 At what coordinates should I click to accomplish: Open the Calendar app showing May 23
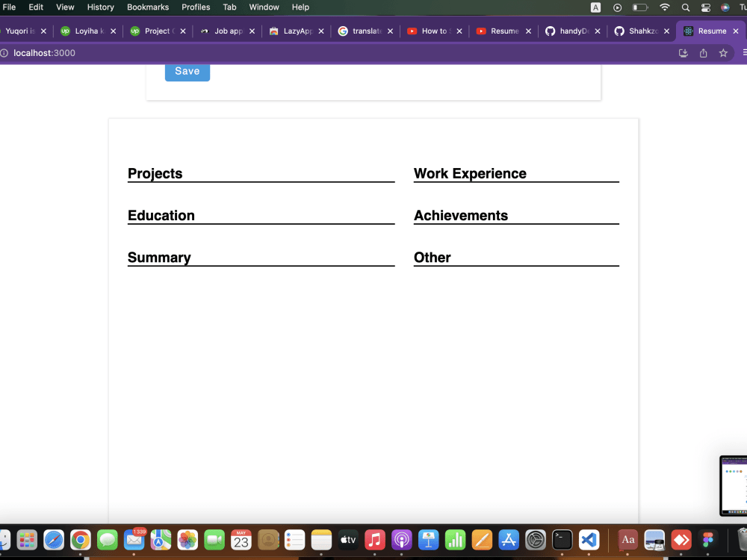(241, 539)
